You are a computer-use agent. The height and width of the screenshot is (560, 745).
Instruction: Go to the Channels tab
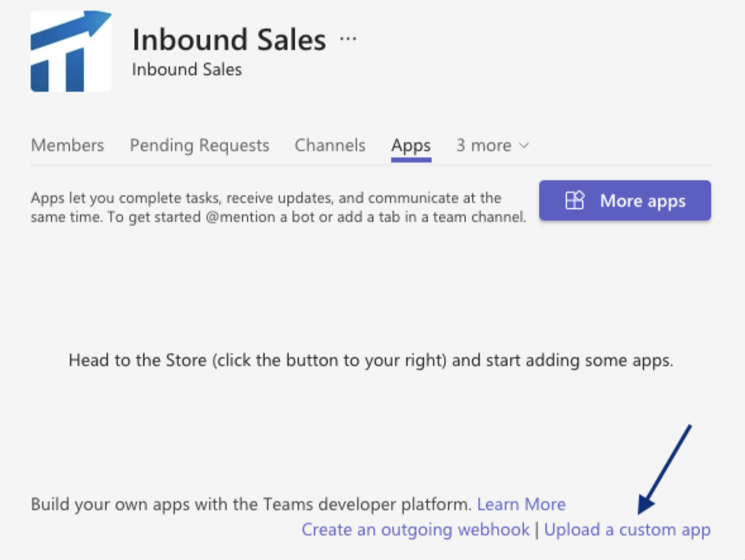329,145
